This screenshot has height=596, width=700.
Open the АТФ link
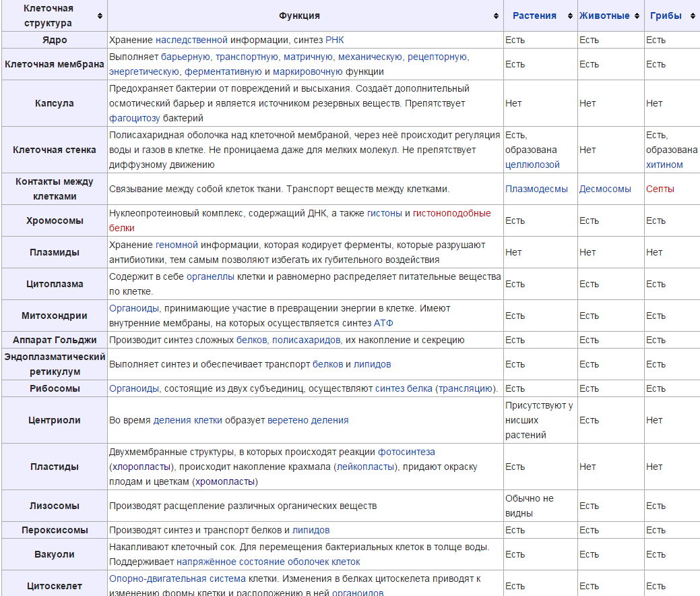(x=383, y=323)
